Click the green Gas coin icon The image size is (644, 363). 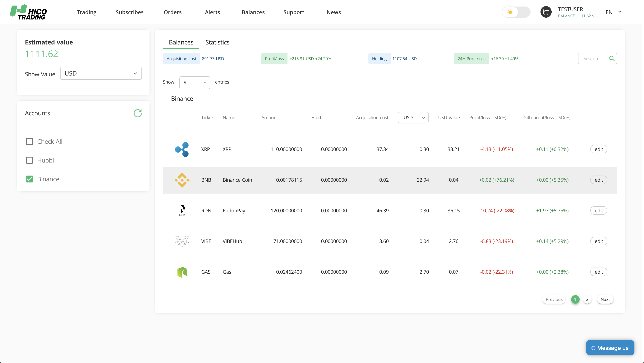click(182, 272)
